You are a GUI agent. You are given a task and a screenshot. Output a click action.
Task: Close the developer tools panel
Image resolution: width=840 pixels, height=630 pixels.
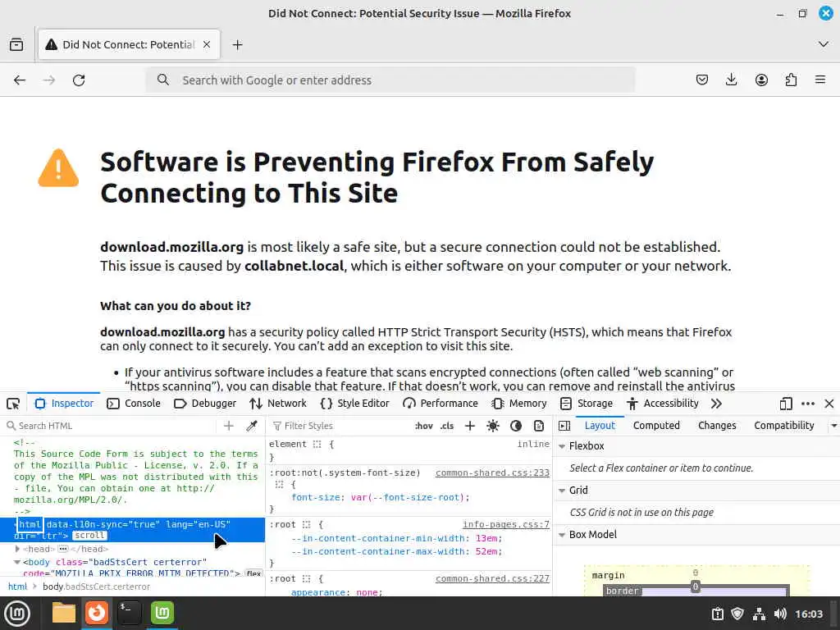click(829, 404)
